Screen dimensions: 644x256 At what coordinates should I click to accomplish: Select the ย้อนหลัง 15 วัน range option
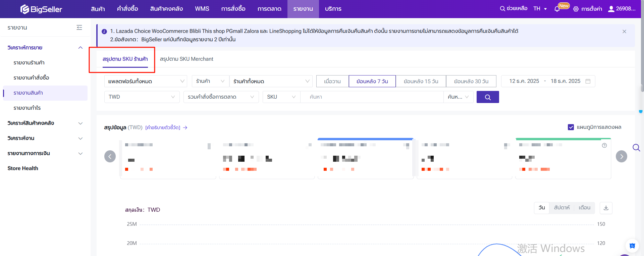421,81
